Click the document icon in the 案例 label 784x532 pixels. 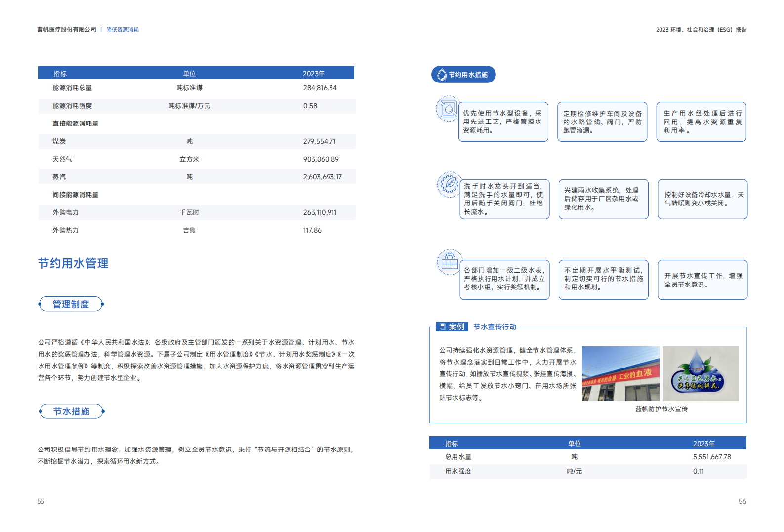coord(442,327)
